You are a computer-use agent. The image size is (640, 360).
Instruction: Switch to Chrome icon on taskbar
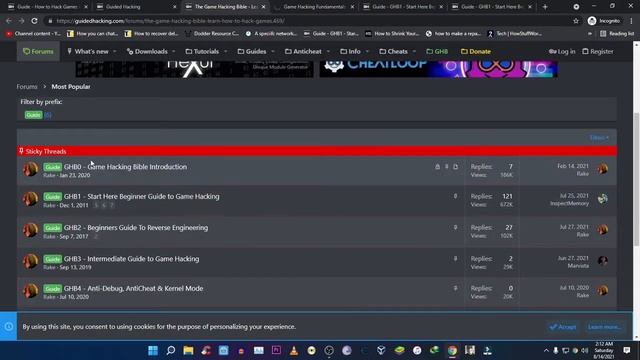[x=452, y=350]
